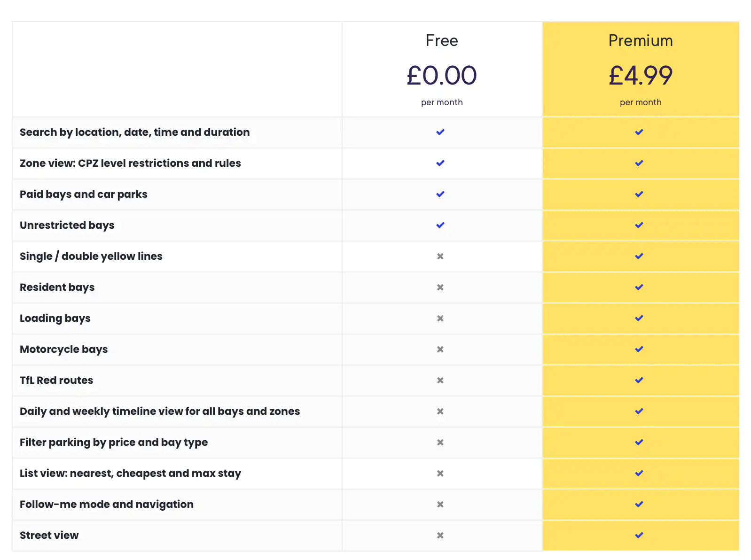The height and width of the screenshot is (560, 751).
Task: Click Premium checkmark for Street view row
Action: (639, 535)
